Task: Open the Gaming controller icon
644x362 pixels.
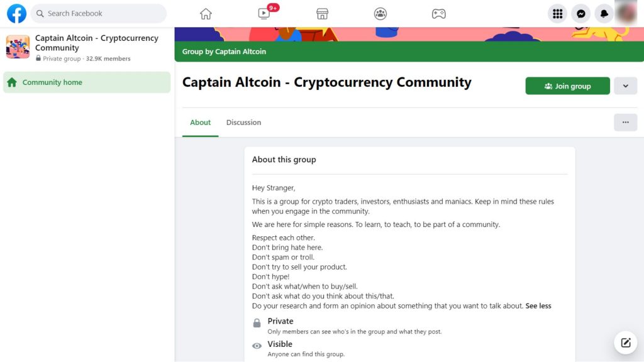Action: (438, 14)
